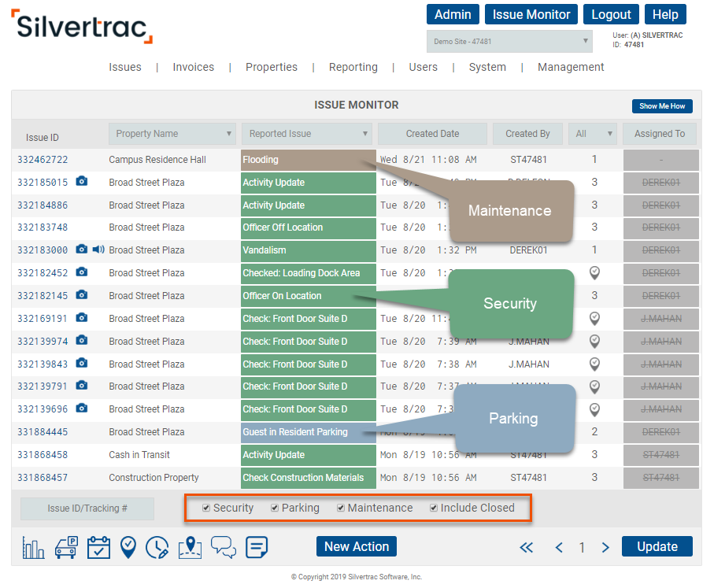714x588 pixels.
Task: Open the map marker icon
Action: 191,547
